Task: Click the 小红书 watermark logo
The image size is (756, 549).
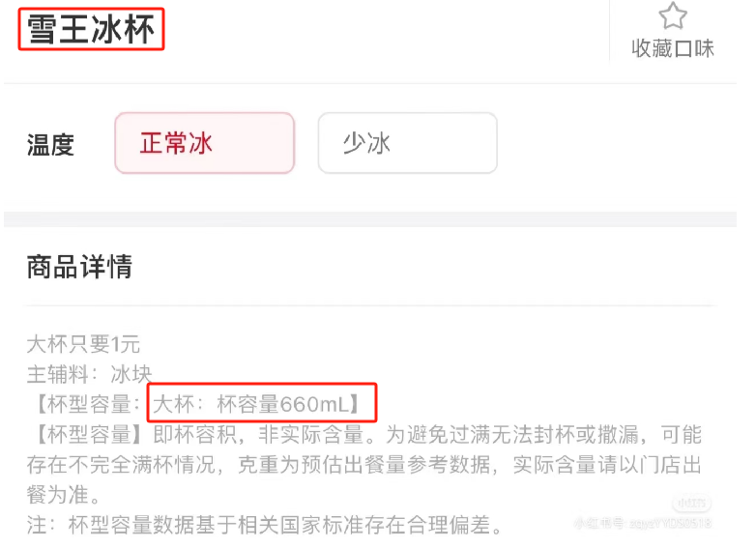Action: (692, 504)
